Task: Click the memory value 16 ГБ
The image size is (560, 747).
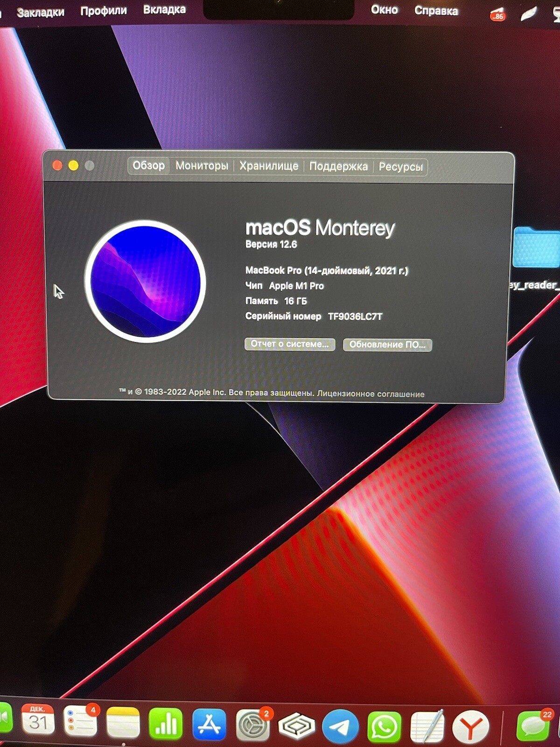Action: point(296,301)
